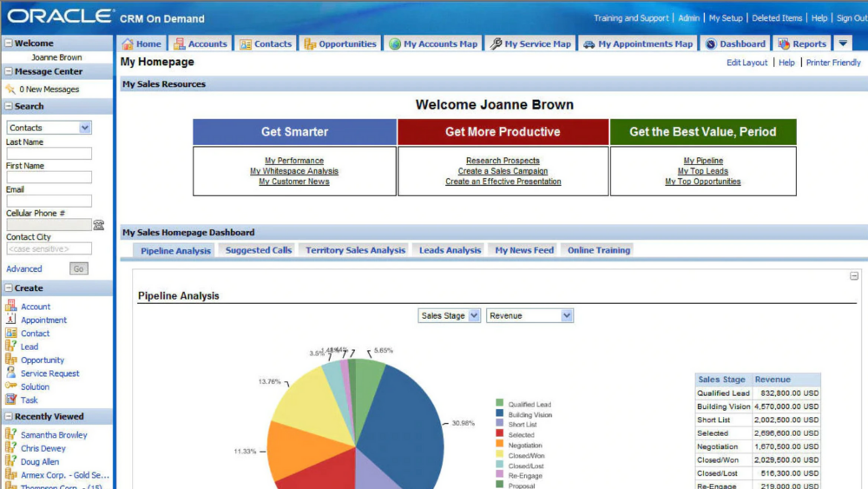The height and width of the screenshot is (489, 868).
Task: Click the Create Task icon
Action: [x=11, y=400]
